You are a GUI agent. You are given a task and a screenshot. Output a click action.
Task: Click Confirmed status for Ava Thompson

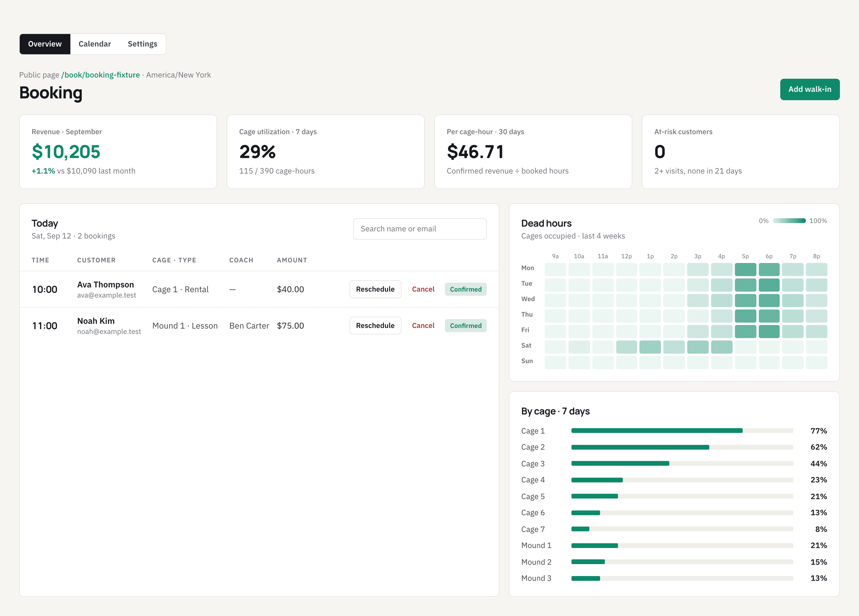466,289
